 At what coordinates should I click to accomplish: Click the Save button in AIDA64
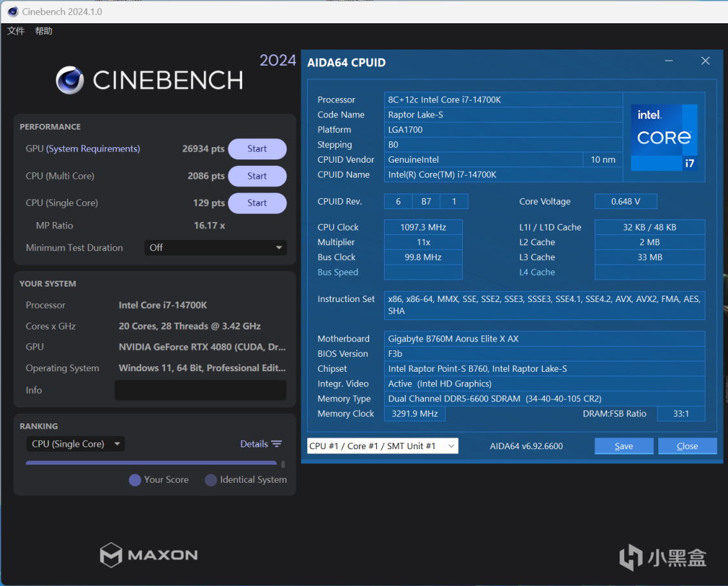(623, 446)
